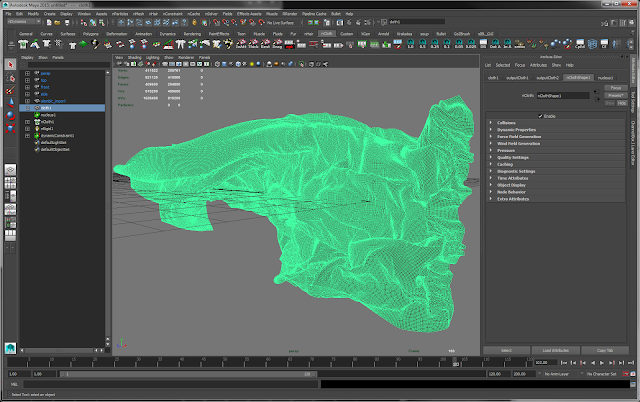This screenshot has width=640, height=402.
Task: Click the nClothShape1 name field
Action: pyautogui.click(x=562, y=96)
